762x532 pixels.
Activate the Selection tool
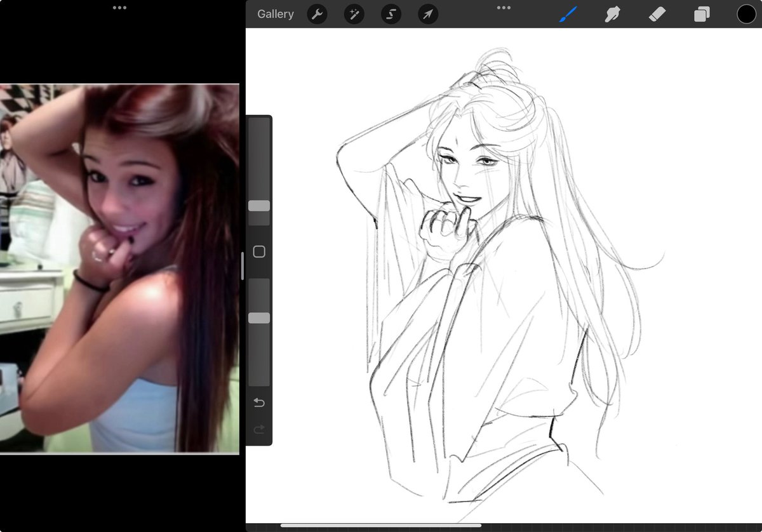tap(391, 14)
